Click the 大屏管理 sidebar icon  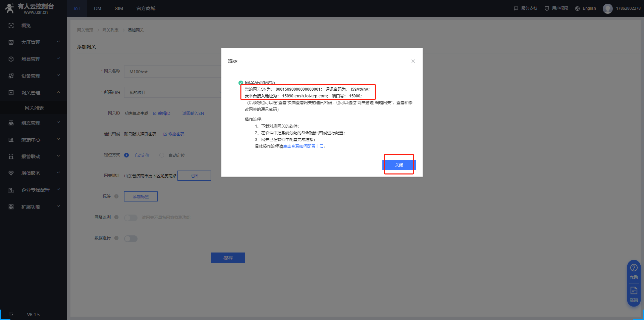pyautogui.click(x=11, y=42)
